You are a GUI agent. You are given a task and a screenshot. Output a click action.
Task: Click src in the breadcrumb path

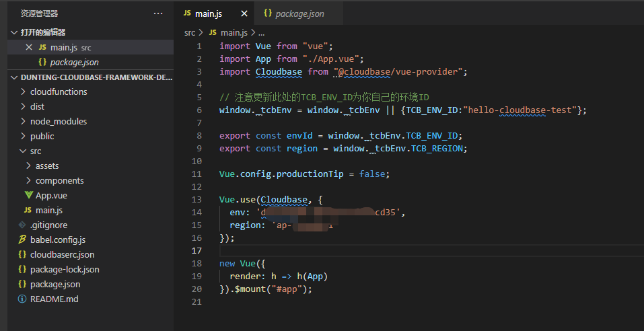tap(189, 32)
